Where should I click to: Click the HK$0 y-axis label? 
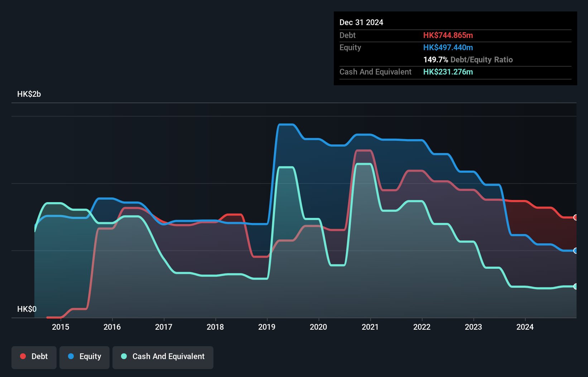(x=27, y=309)
